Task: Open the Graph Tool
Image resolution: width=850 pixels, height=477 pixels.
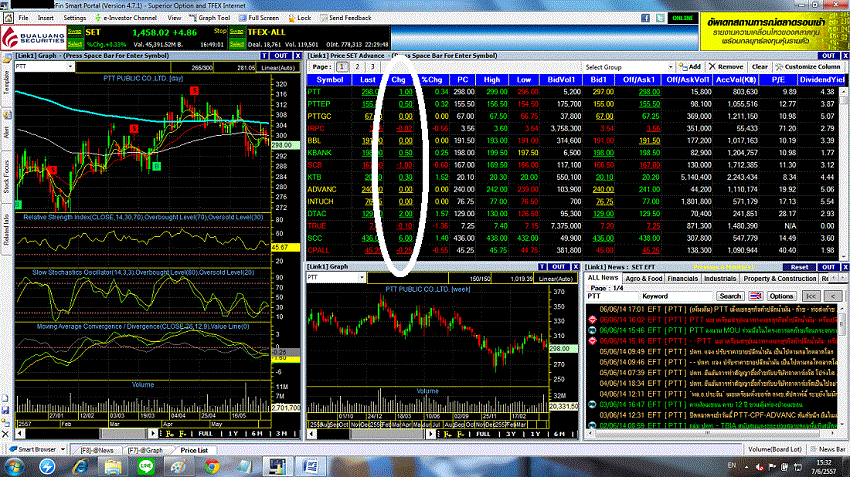Action: point(209,18)
